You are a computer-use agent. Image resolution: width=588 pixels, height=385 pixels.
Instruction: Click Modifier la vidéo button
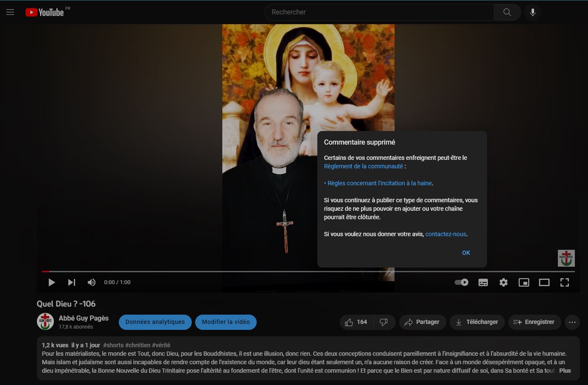click(x=226, y=322)
